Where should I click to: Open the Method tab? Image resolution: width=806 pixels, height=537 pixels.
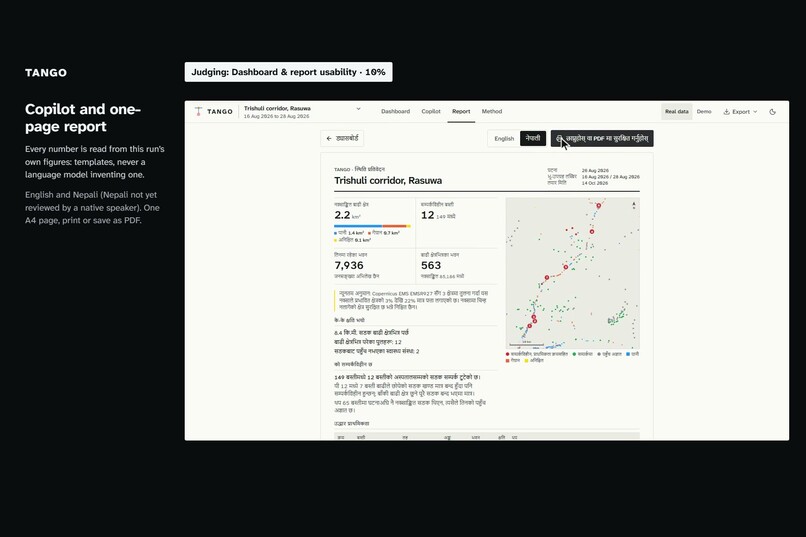tap(491, 111)
